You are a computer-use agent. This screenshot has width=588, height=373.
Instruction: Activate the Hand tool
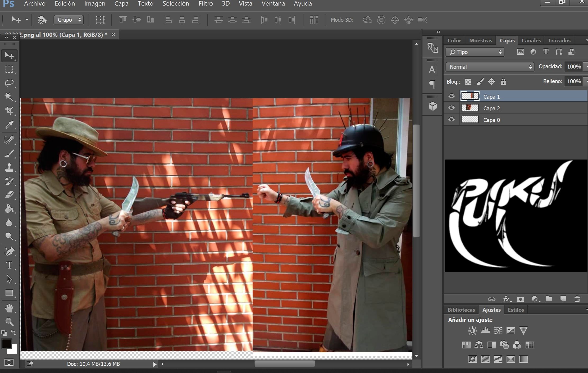click(9, 308)
